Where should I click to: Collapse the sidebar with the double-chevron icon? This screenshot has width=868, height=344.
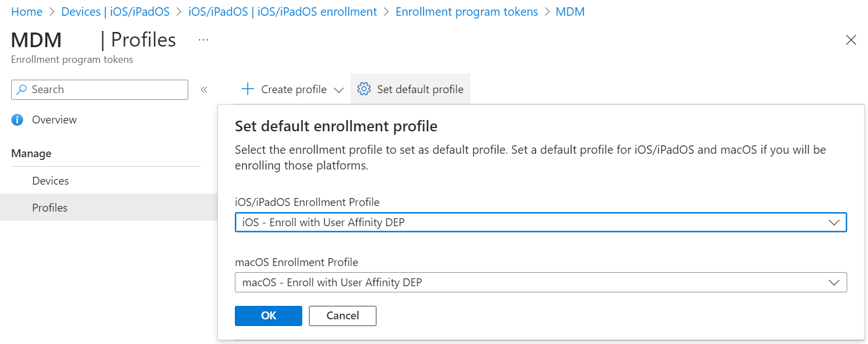pyautogui.click(x=204, y=90)
